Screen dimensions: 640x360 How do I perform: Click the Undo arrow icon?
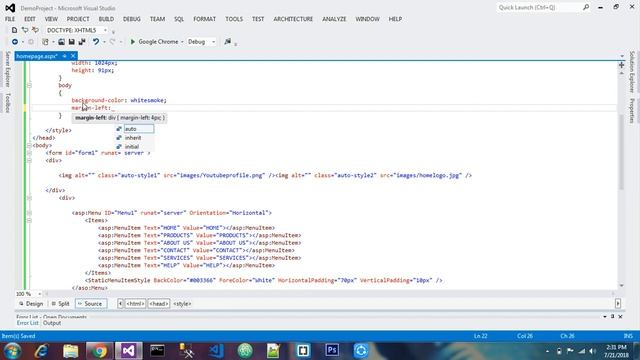[x=96, y=42]
